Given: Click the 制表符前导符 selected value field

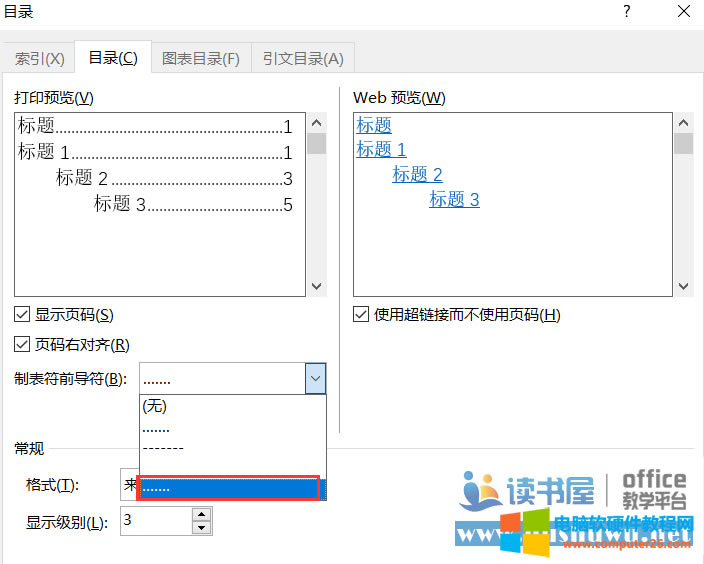Looking at the screenshot, I should 223,379.
